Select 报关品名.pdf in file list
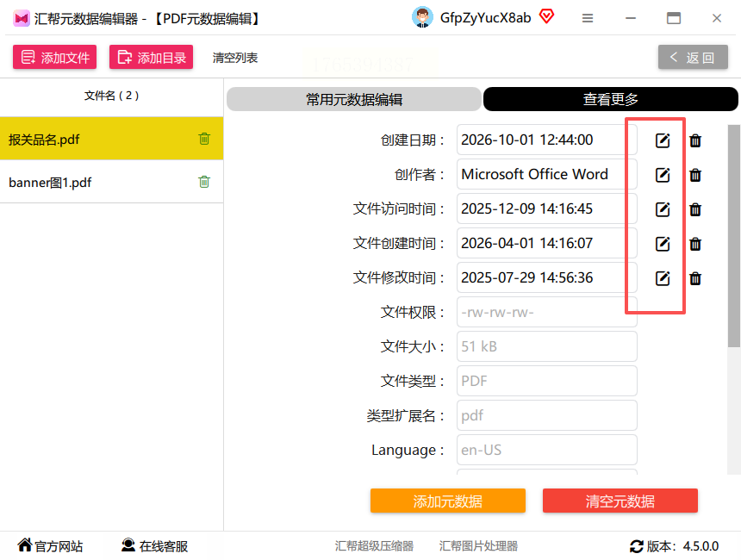 click(111, 139)
